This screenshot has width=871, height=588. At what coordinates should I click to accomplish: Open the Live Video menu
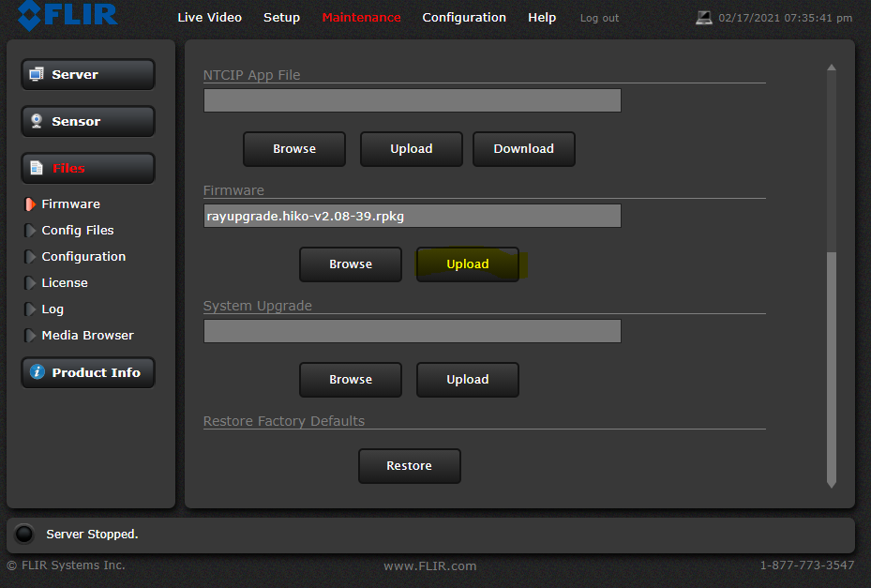(209, 18)
